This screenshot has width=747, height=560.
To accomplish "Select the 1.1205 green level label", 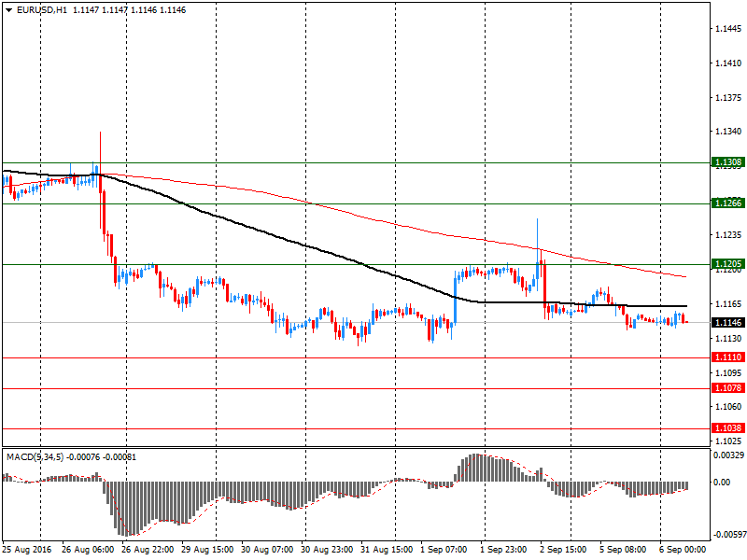I will click(x=728, y=264).
